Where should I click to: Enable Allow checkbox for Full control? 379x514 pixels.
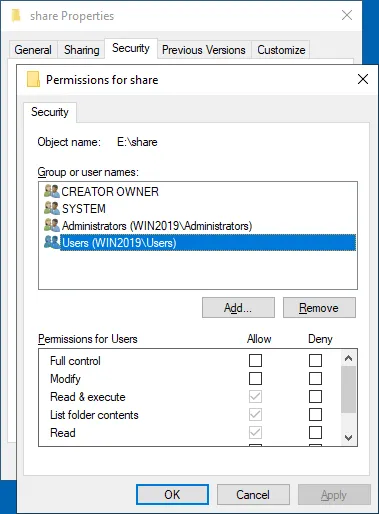tap(255, 360)
